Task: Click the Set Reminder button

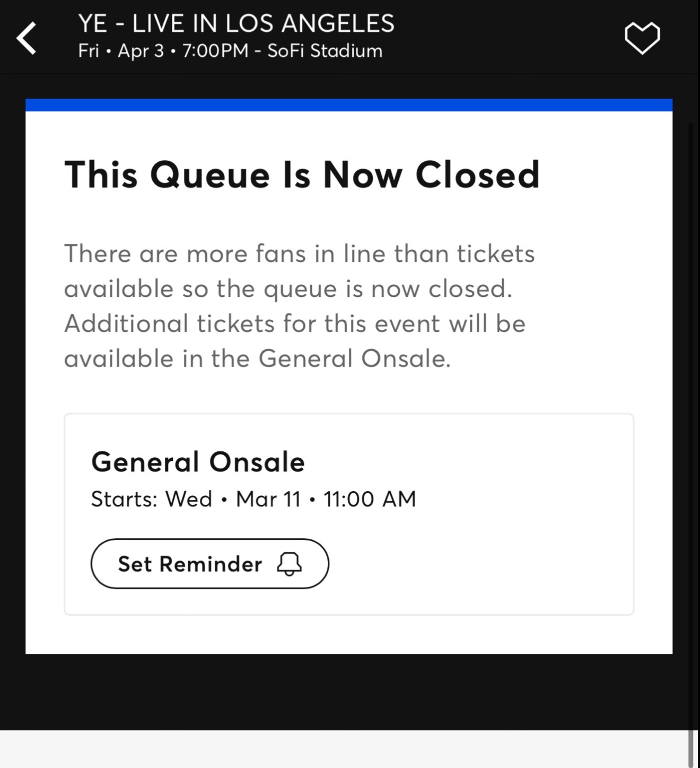Action: click(x=209, y=563)
